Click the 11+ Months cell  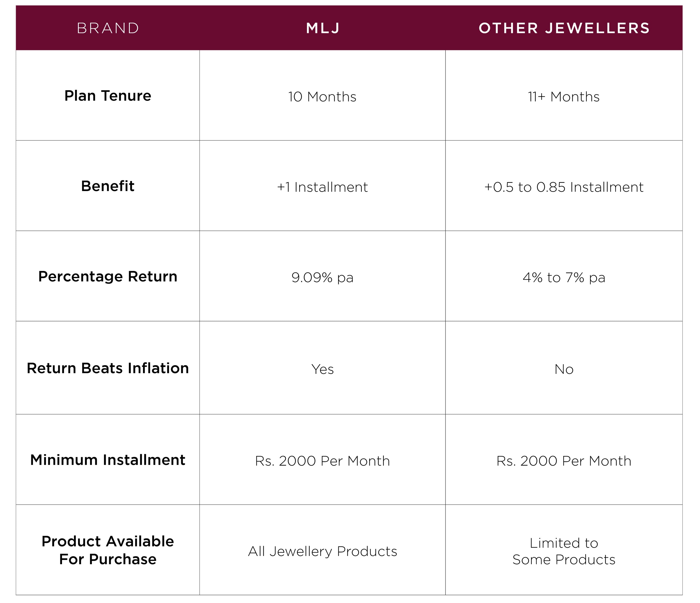coord(563,97)
